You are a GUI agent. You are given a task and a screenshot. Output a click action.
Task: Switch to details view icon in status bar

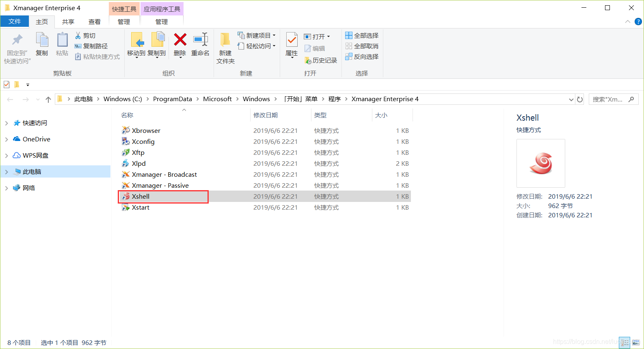tap(625, 342)
